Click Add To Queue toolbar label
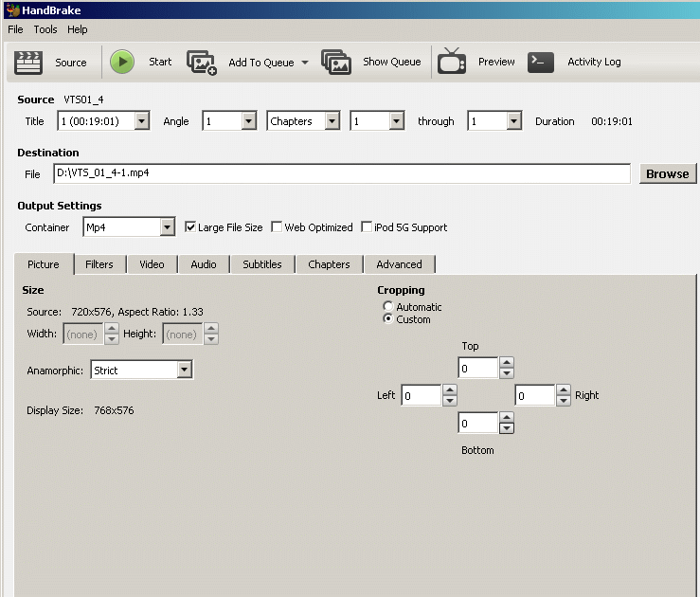 (x=261, y=63)
